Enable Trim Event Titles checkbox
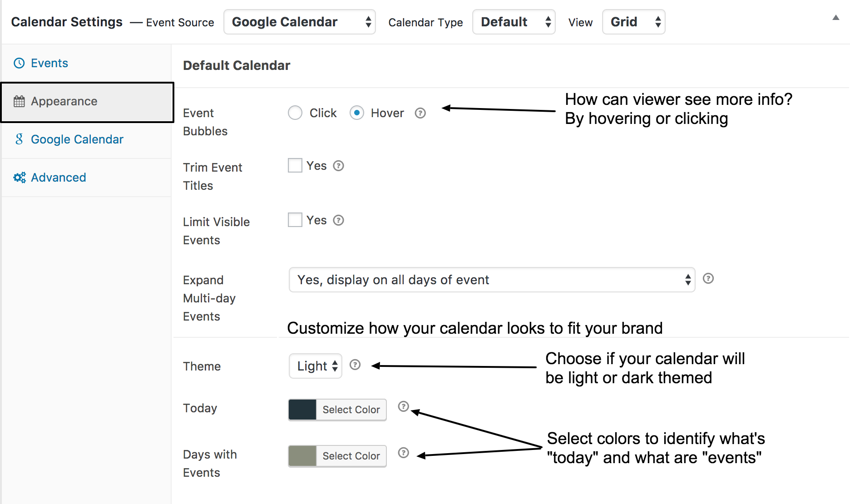 [x=295, y=165]
